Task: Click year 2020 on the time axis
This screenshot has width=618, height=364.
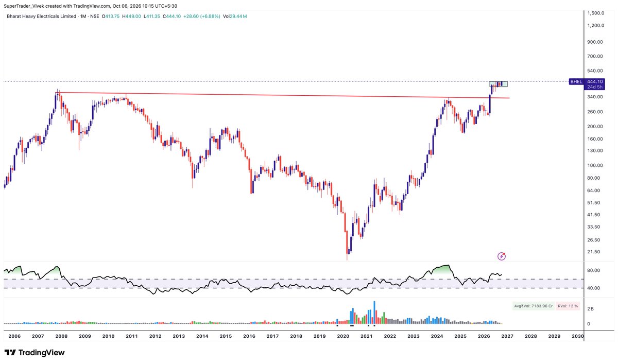Action: pos(343,336)
